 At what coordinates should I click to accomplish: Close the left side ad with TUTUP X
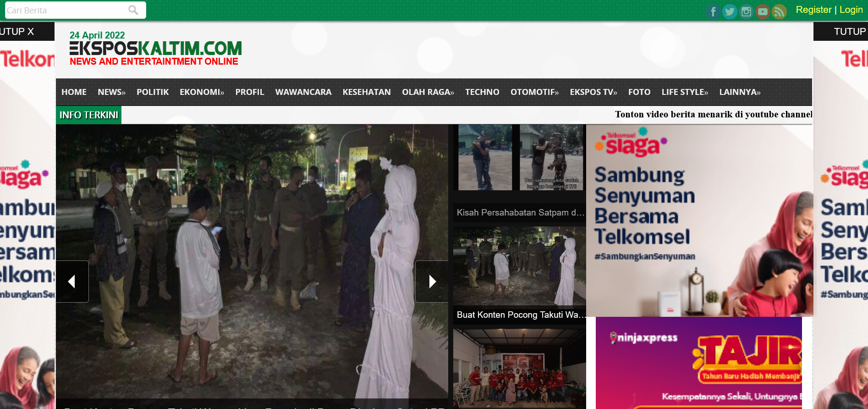(18, 32)
